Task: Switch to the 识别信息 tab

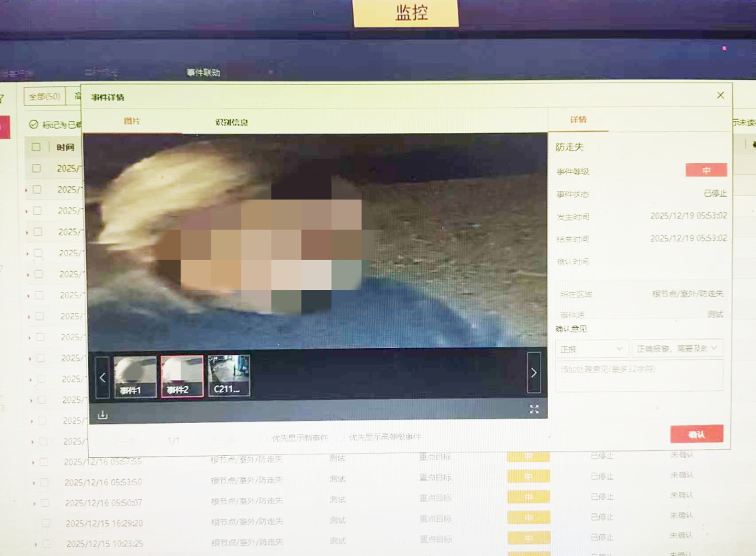Action: tap(232, 122)
